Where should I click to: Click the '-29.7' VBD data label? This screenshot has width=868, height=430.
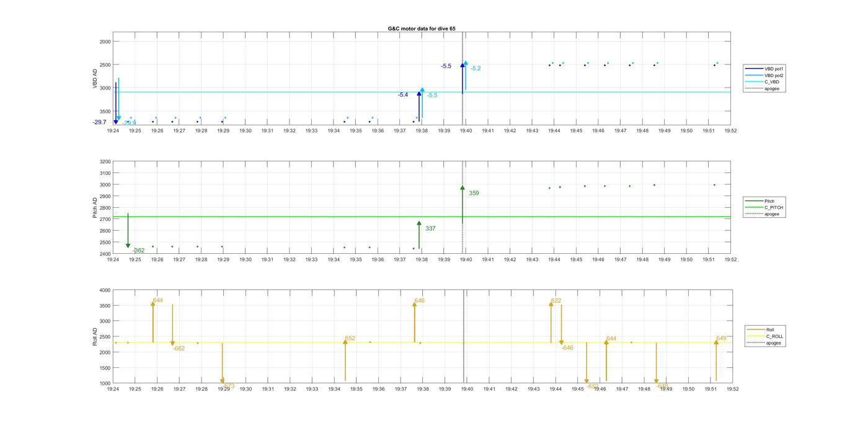(99, 122)
